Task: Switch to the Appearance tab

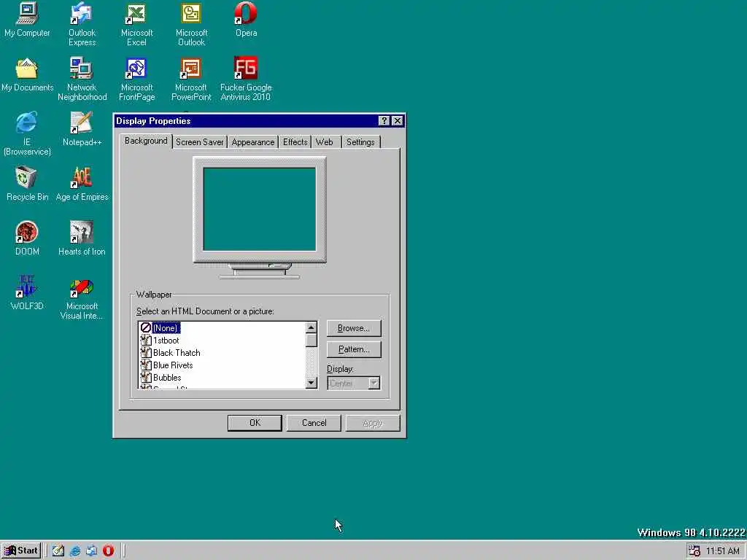Action: click(x=253, y=142)
